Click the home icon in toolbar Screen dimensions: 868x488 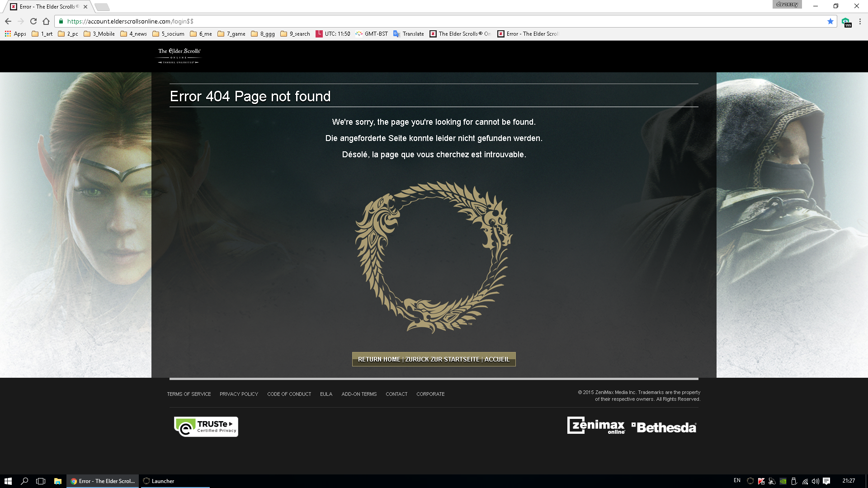46,21
